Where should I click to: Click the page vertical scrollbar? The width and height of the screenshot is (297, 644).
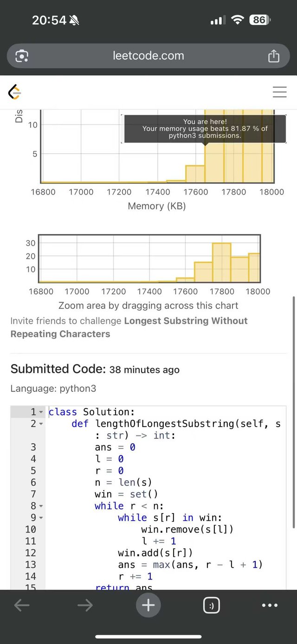click(x=293, y=412)
